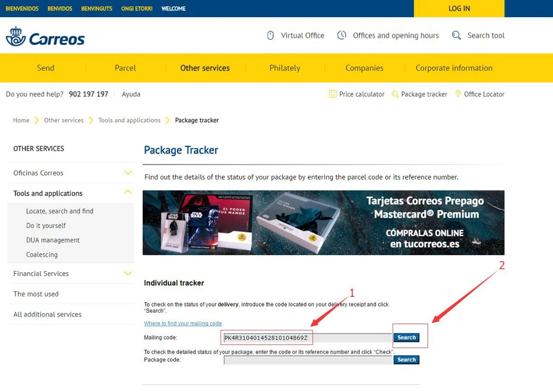The image size is (553, 392).
Task: Click the Ayuda help link
Action: click(x=131, y=94)
